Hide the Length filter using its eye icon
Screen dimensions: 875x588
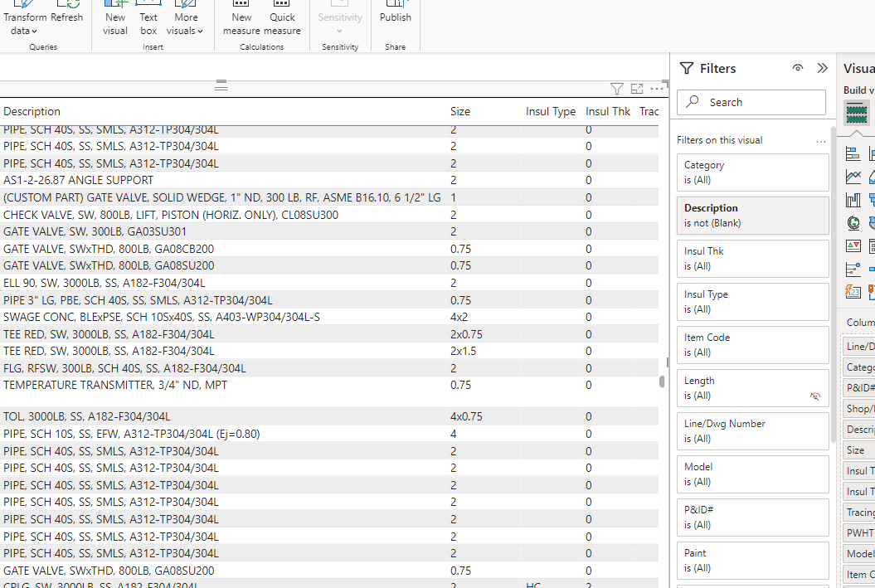tap(815, 396)
